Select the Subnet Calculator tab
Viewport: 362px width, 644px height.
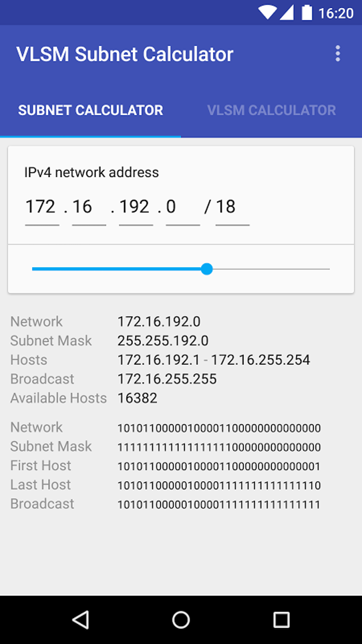(x=90, y=110)
